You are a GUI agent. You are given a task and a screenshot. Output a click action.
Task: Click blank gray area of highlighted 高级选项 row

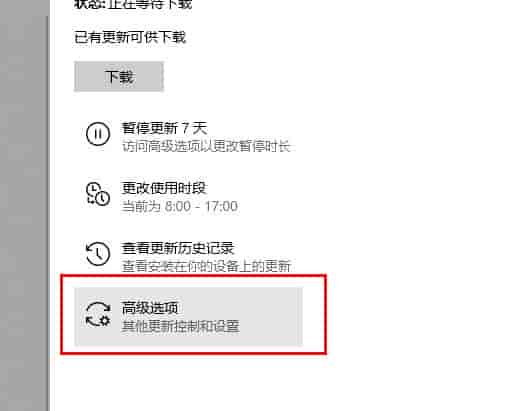(x=271, y=316)
